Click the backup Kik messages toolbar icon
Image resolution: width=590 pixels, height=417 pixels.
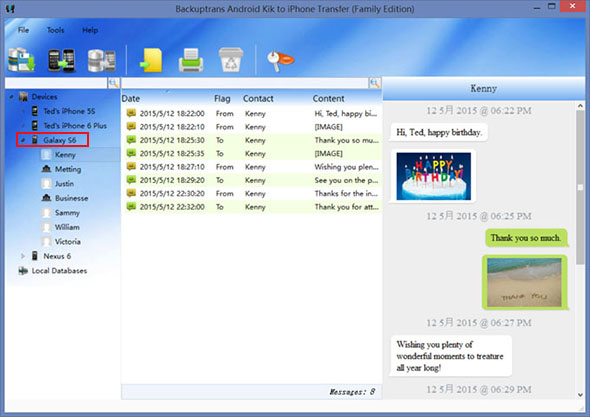[x=22, y=60]
